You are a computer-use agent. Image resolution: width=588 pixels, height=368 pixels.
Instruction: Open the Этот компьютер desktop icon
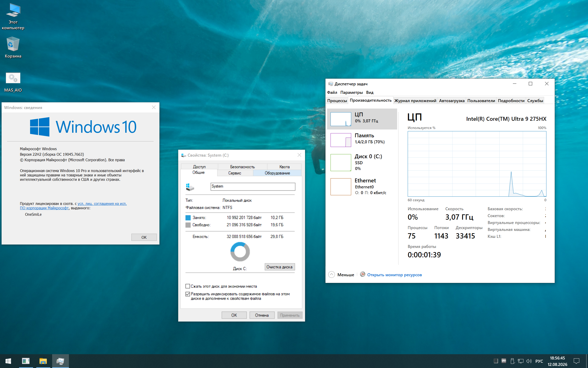[13, 17]
